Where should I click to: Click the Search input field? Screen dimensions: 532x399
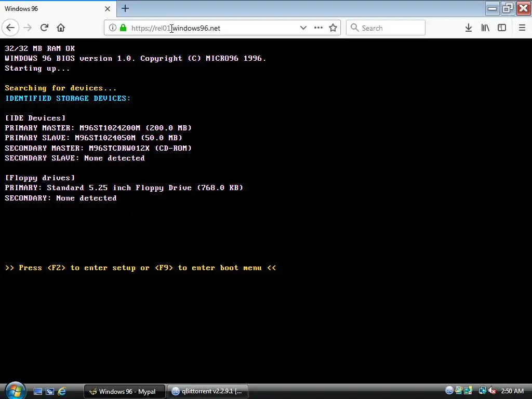click(385, 28)
